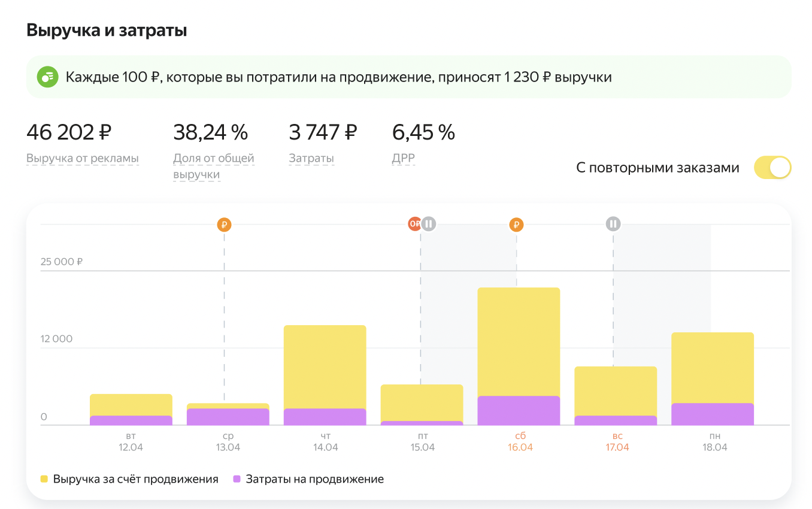Click the 'Затраты' label under 3 747 ₽
Image resolution: width=812 pixels, height=509 pixels.
(x=311, y=159)
